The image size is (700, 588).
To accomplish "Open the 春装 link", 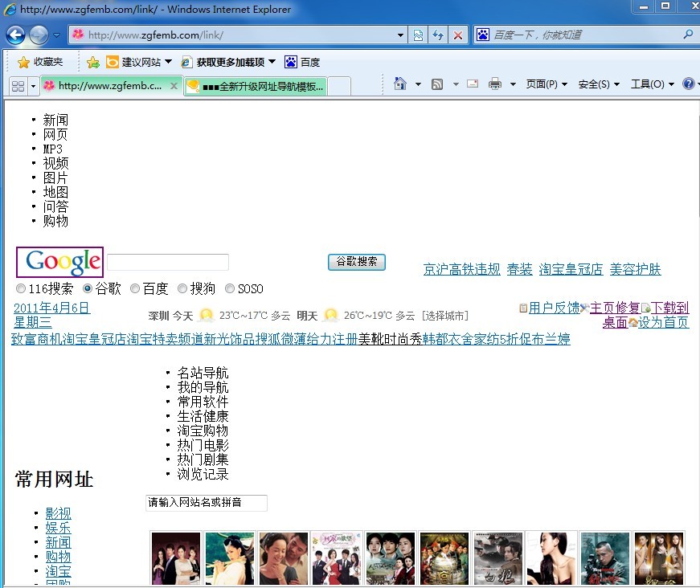I will [520, 269].
